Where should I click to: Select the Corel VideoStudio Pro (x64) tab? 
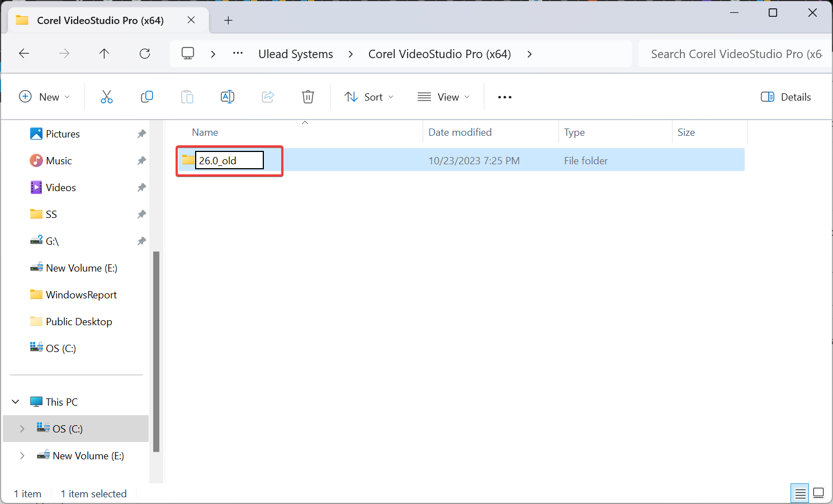pos(108,21)
